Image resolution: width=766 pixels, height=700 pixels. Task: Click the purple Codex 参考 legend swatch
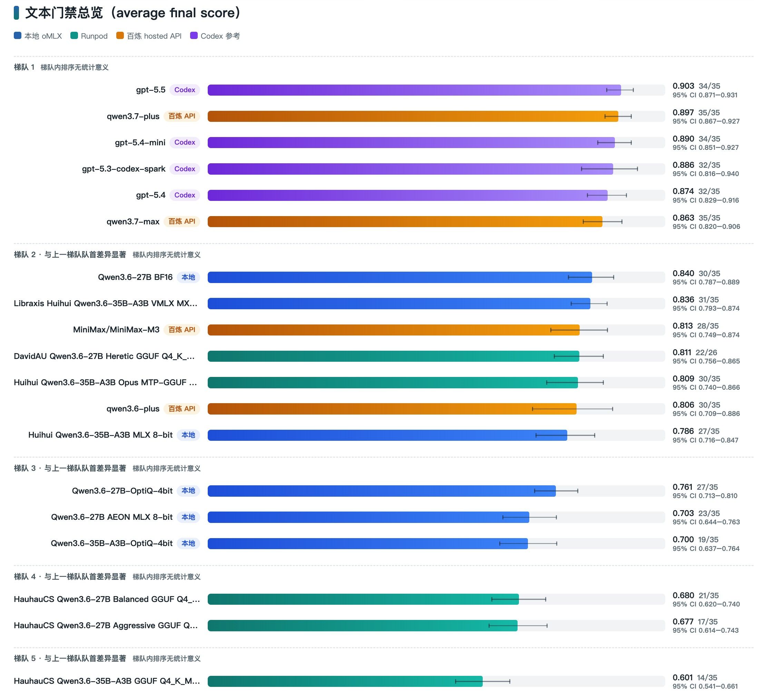click(x=194, y=36)
